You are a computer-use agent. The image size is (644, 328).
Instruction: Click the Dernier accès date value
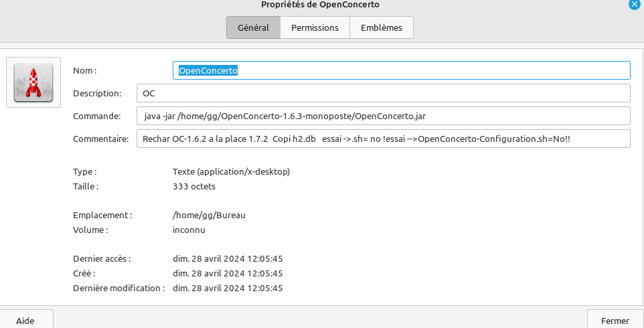228,258
